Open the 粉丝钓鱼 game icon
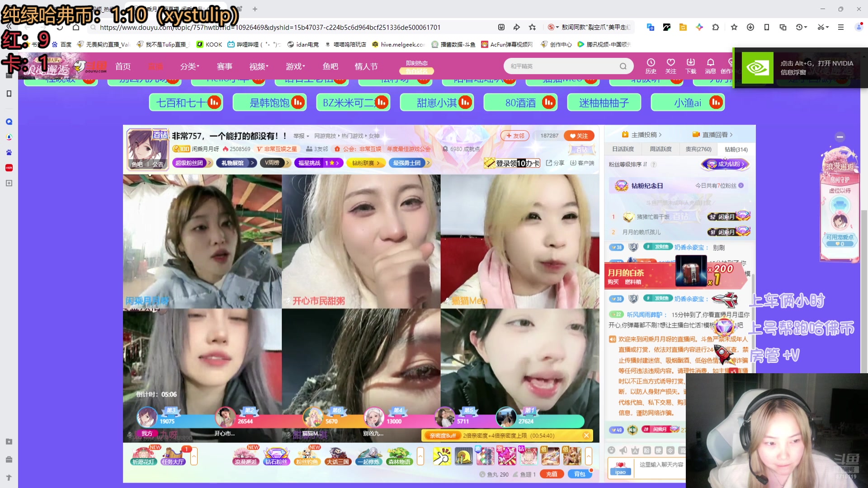 [307, 456]
